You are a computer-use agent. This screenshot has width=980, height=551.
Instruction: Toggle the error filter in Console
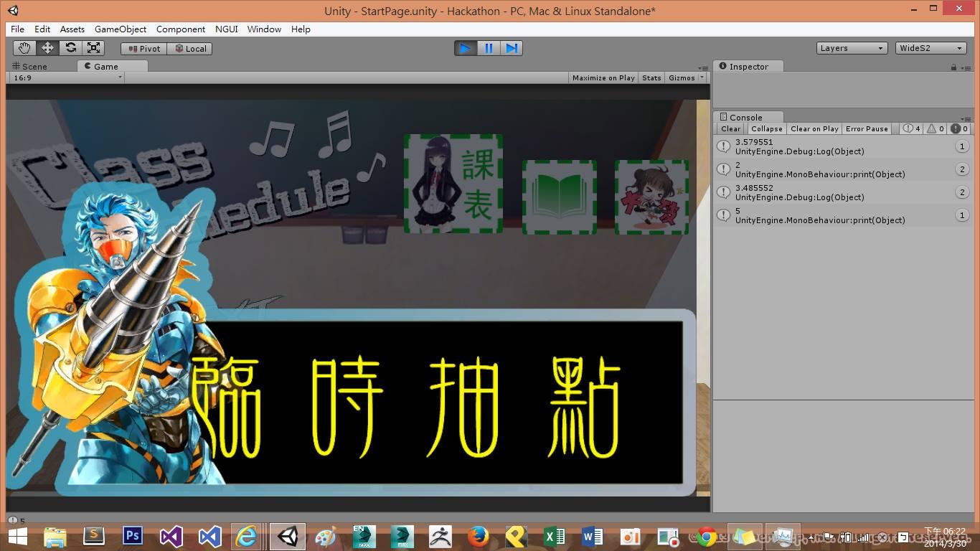coord(959,128)
